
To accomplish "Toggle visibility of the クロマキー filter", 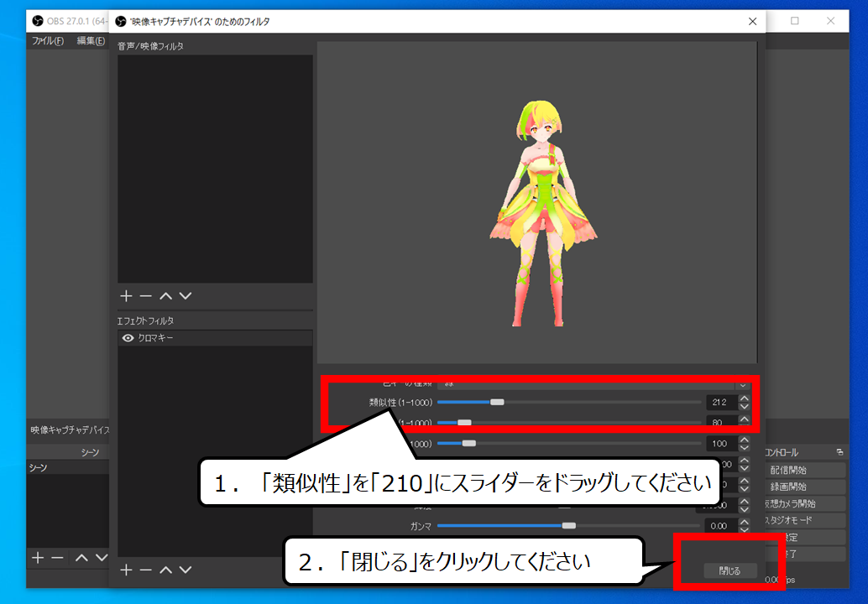I will pyautogui.click(x=128, y=338).
